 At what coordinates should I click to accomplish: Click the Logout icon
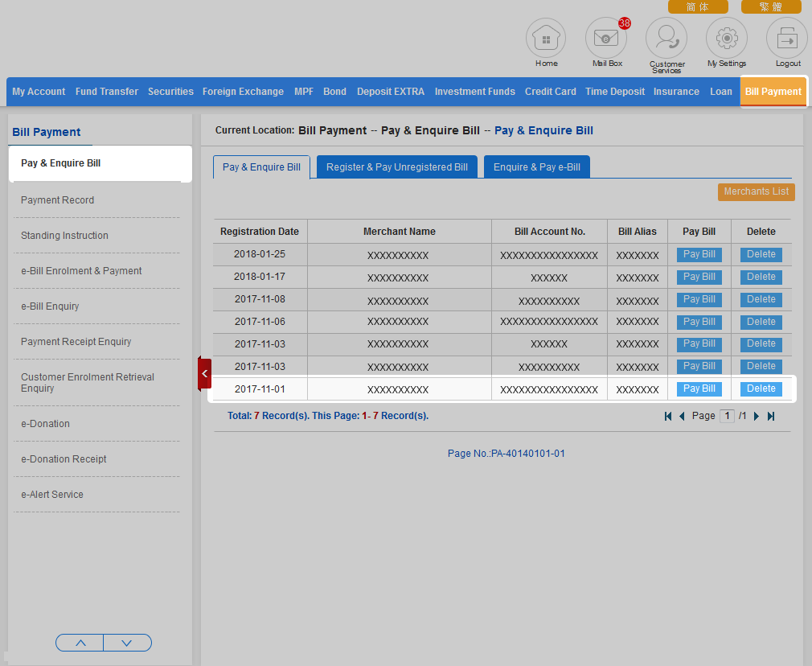(x=787, y=39)
